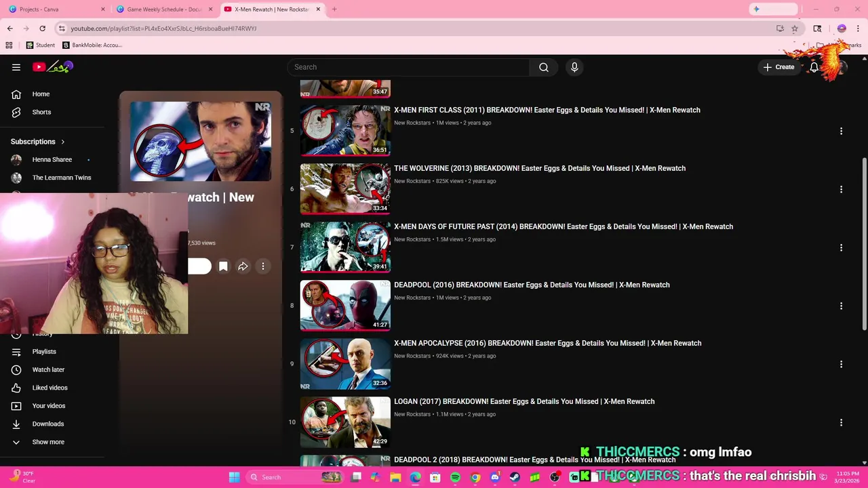
Task: Share the playlist with the arrow icon
Action: (x=243, y=266)
